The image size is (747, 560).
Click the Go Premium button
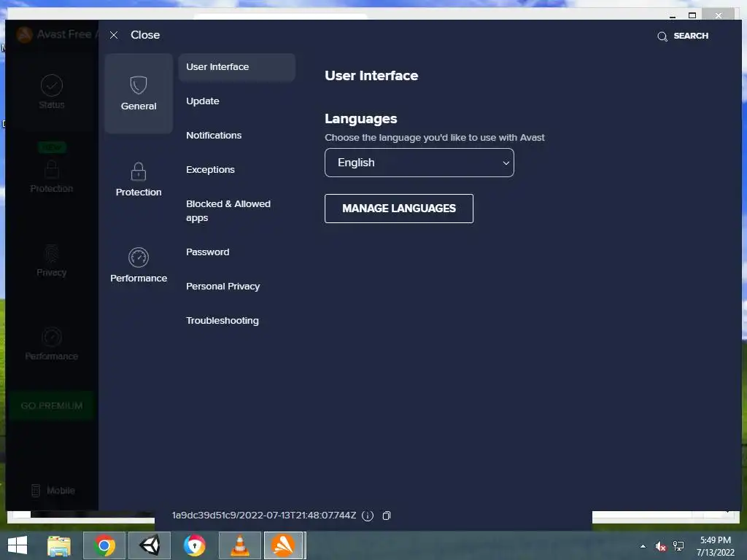click(x=52, y=405)
